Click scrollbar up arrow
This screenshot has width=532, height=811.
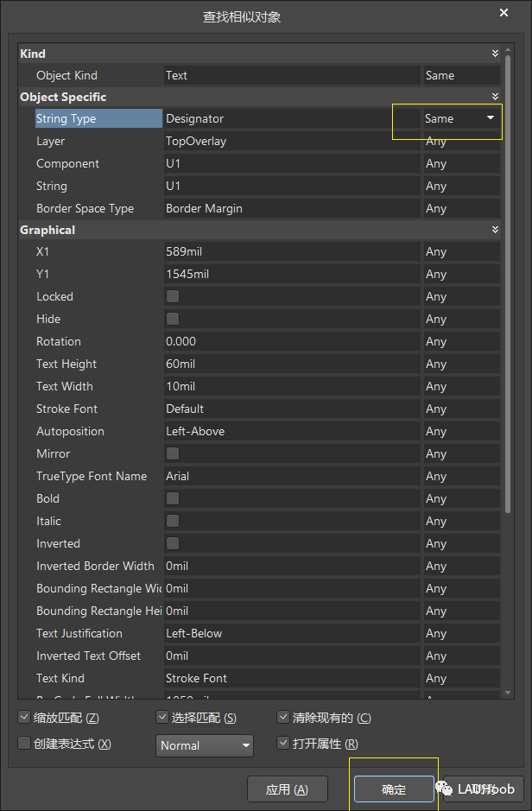pos(508,49)
